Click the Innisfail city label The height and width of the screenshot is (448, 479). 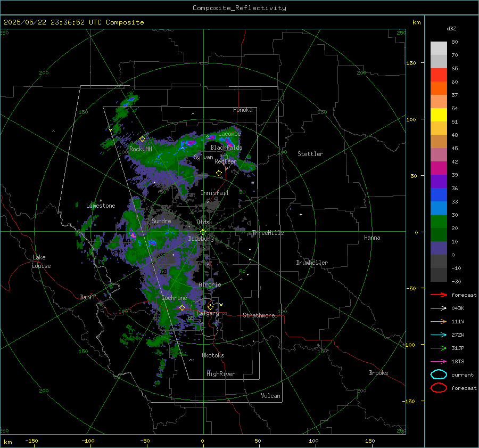214,193
